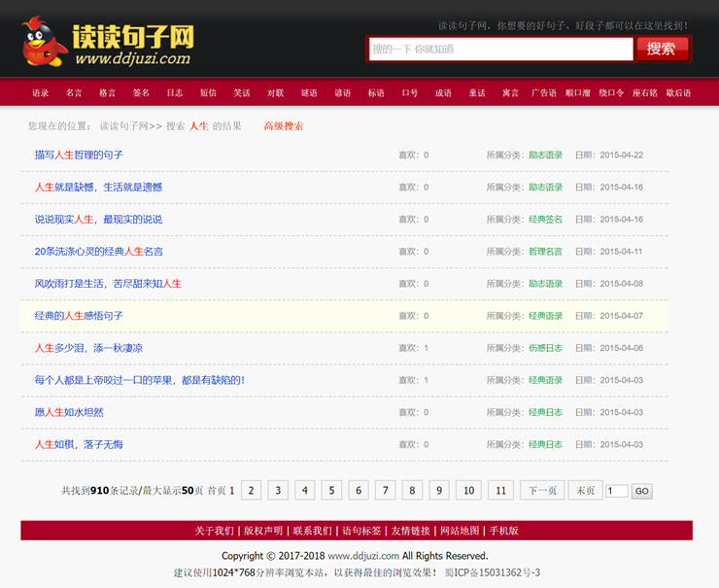Screen dimensions: 719x588
Task: Go to page 2 of results
Action: point(251,491)
